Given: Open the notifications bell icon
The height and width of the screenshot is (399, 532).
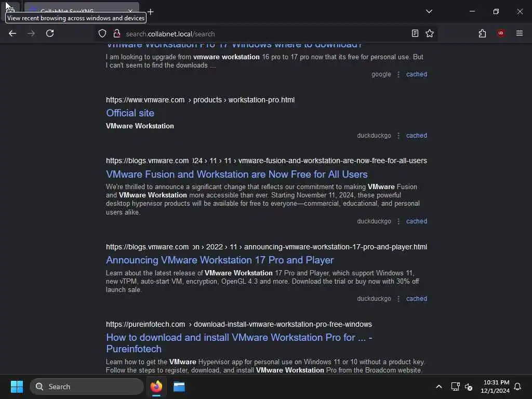Looking at the screenshot, I should [517, 387].
